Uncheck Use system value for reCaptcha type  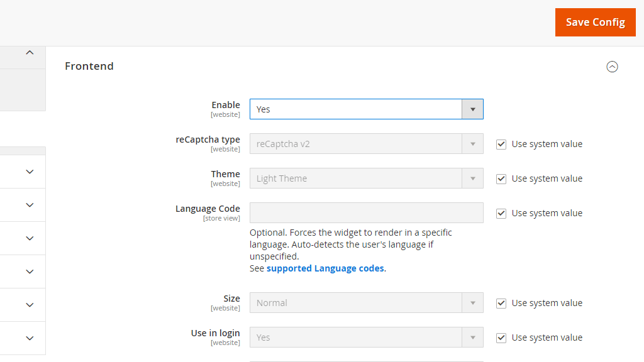(501, 144)
